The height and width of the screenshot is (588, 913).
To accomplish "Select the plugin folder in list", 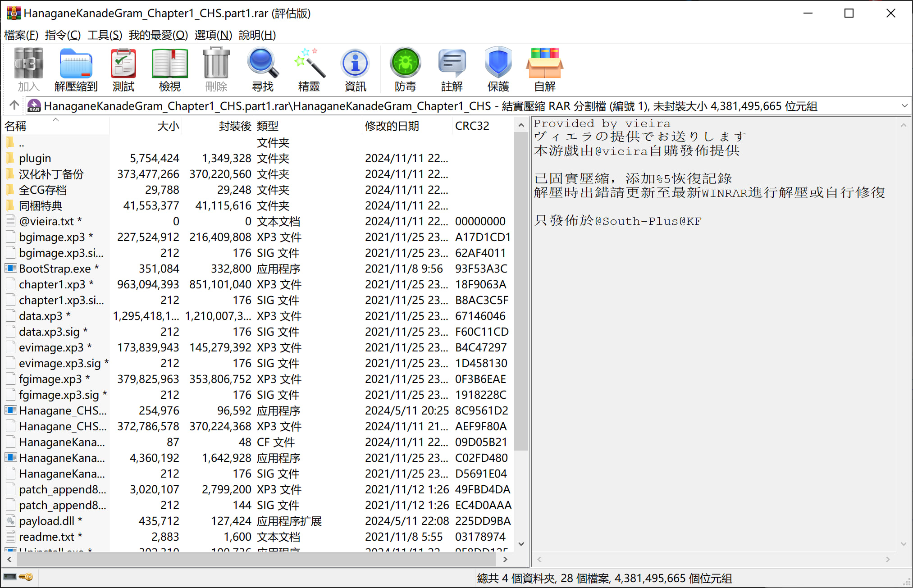I will point(35,158).
